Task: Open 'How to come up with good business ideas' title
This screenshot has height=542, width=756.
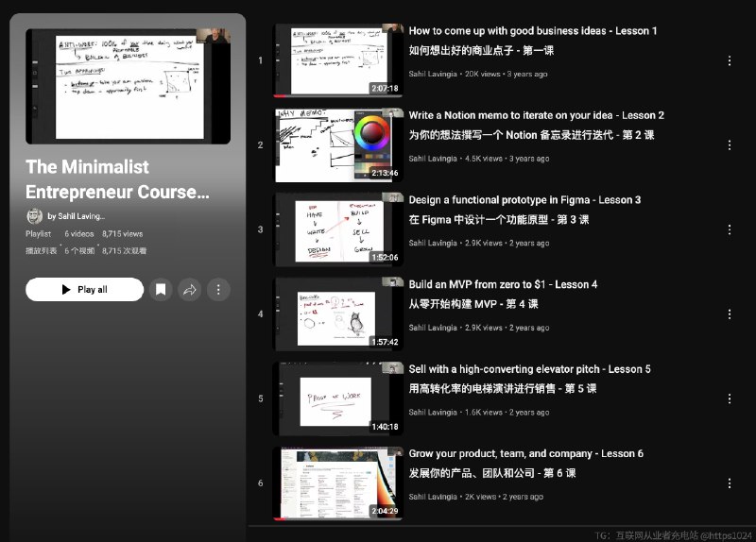Action: 533,31
